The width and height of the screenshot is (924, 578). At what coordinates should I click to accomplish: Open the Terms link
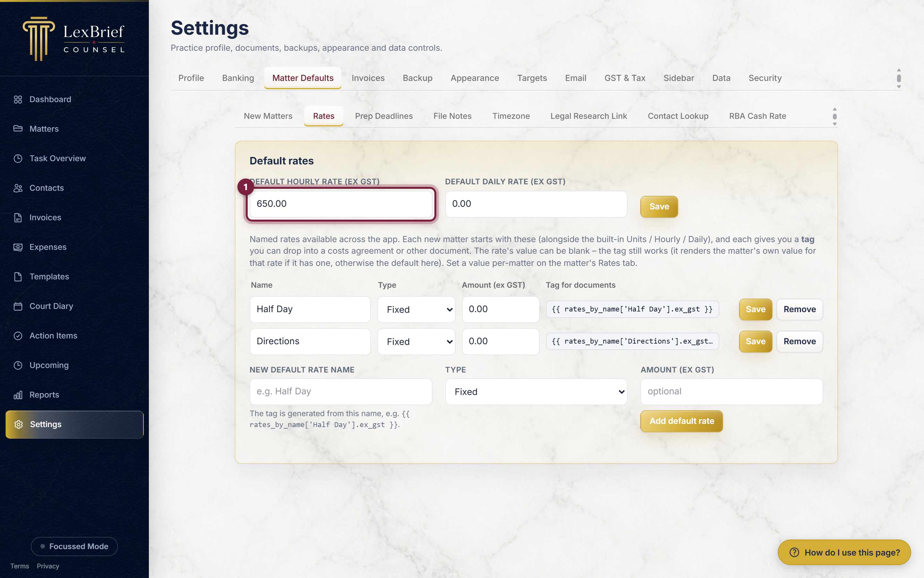pyautogui.click(x=20, y=566)
